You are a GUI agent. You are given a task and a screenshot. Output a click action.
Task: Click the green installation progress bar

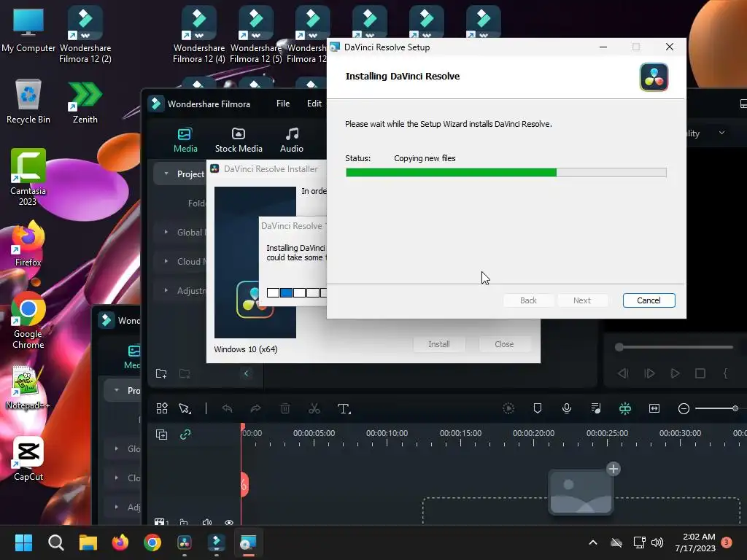[506, 172]
